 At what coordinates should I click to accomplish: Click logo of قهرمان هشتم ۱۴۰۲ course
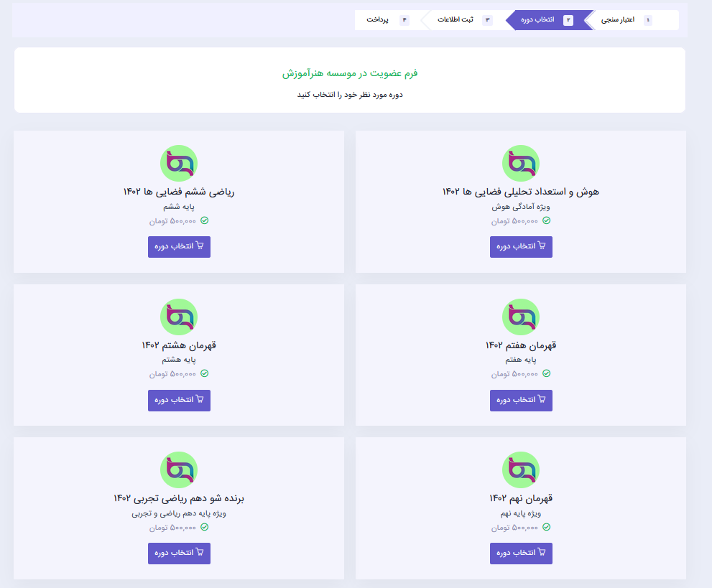point(179,317)
